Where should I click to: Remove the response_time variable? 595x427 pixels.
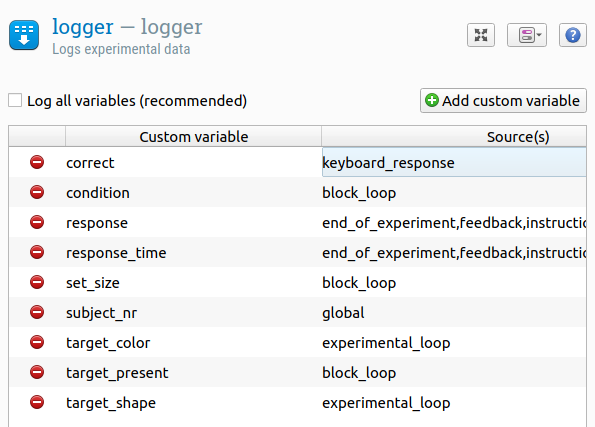pyautogui.click(x=37, y=252)
